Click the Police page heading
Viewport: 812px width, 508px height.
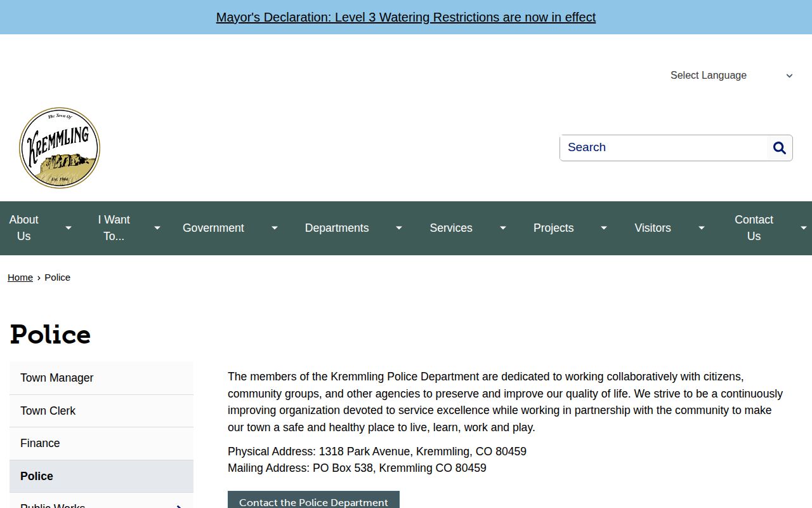pyautogui.click(x=50, y=335)
